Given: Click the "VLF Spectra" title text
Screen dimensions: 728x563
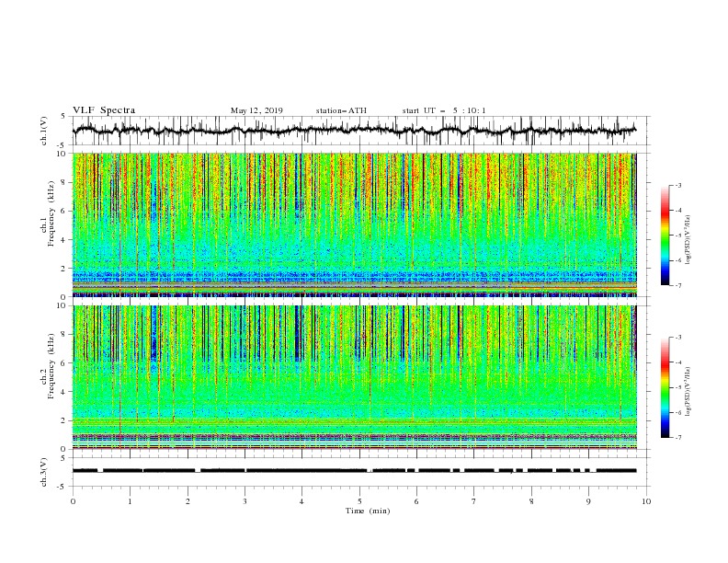Looking at the screenshot, I should [x=104, y=110].
